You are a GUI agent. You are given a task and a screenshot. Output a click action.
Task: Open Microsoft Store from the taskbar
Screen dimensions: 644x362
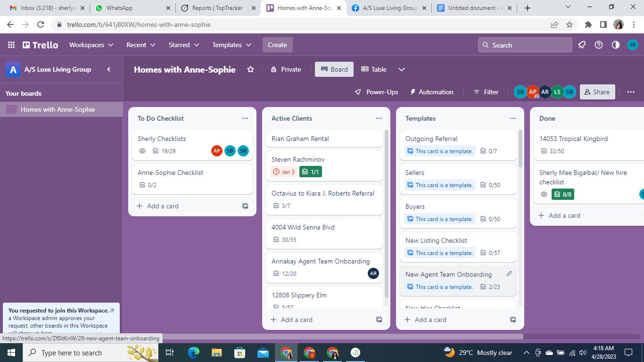tap(240, 353)
